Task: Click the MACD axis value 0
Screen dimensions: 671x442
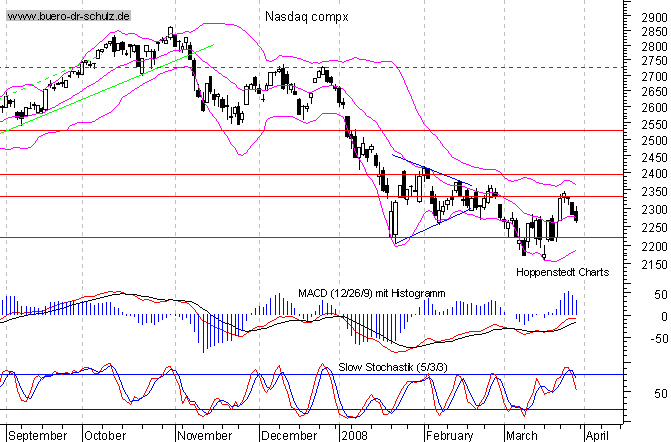Action: 664,317
